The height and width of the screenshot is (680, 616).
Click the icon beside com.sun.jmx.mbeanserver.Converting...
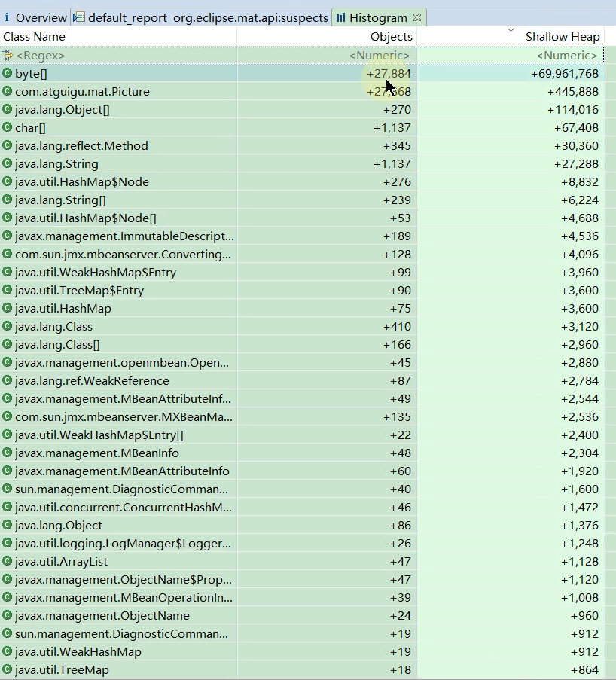click(7, 254)
